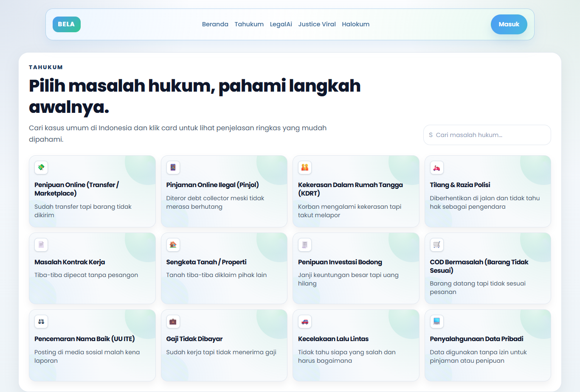The width and height of the screenshot is (580, 392).
Task: Click the ambulance icon on Kecelakaan Lalu Lintas card
Action: (305, 322)
